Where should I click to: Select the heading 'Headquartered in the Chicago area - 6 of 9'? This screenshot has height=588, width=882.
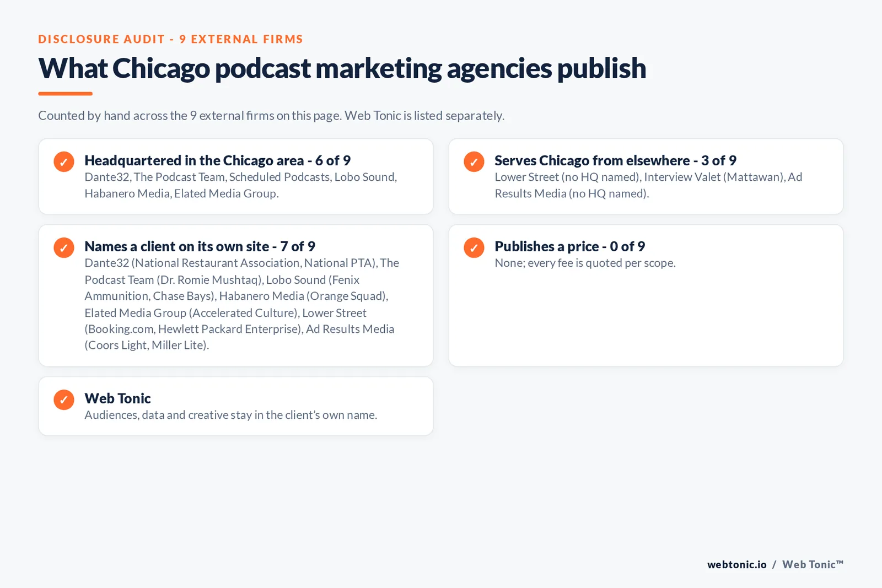click(x=218, y=160)
